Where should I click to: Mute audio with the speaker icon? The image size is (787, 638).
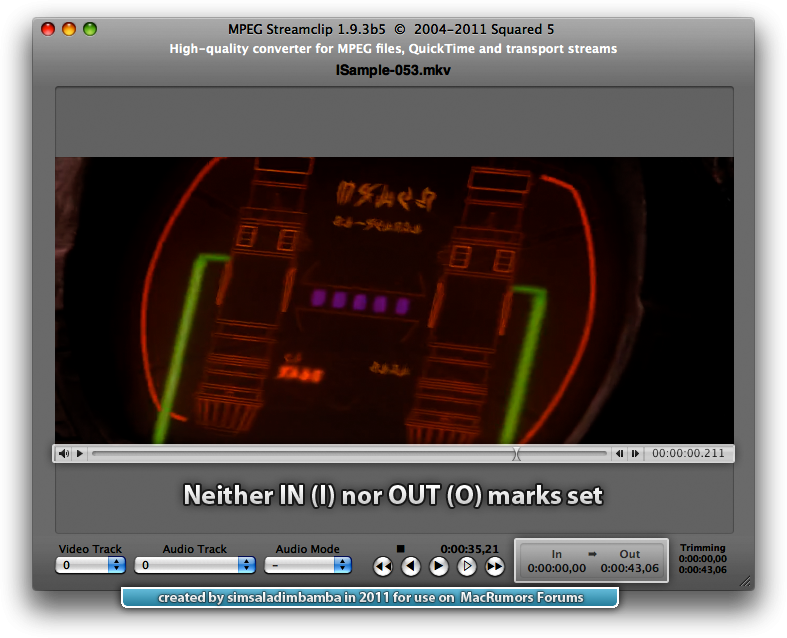[x=64, y=453]
